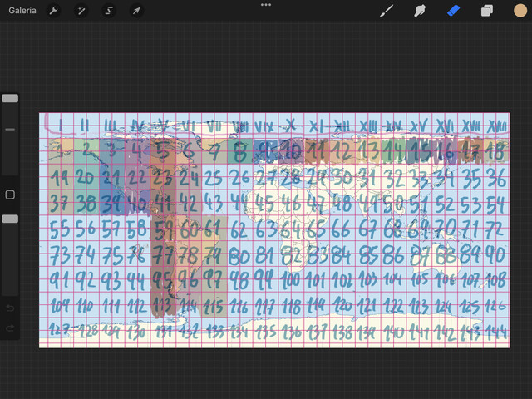Open the Actions wrench menu

(53, 11)
